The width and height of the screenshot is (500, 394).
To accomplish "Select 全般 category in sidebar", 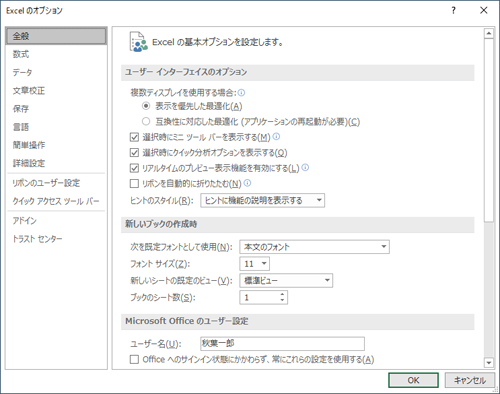I will 56,36.
